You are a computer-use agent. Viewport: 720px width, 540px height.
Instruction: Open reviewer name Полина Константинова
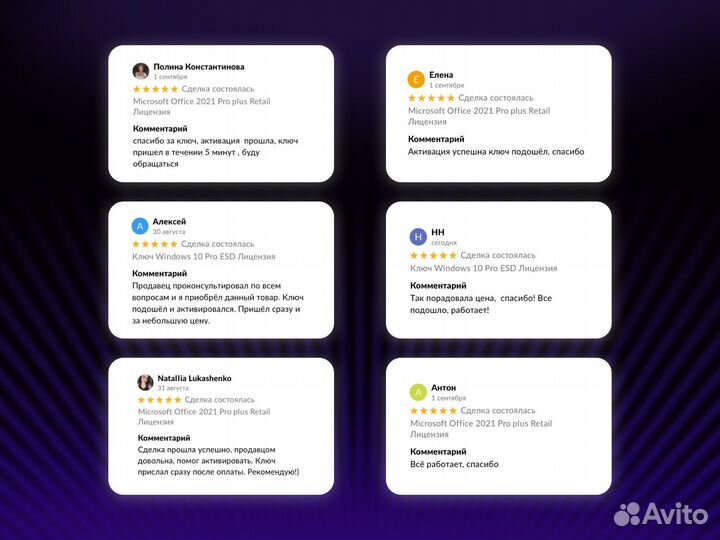(199, 67)
